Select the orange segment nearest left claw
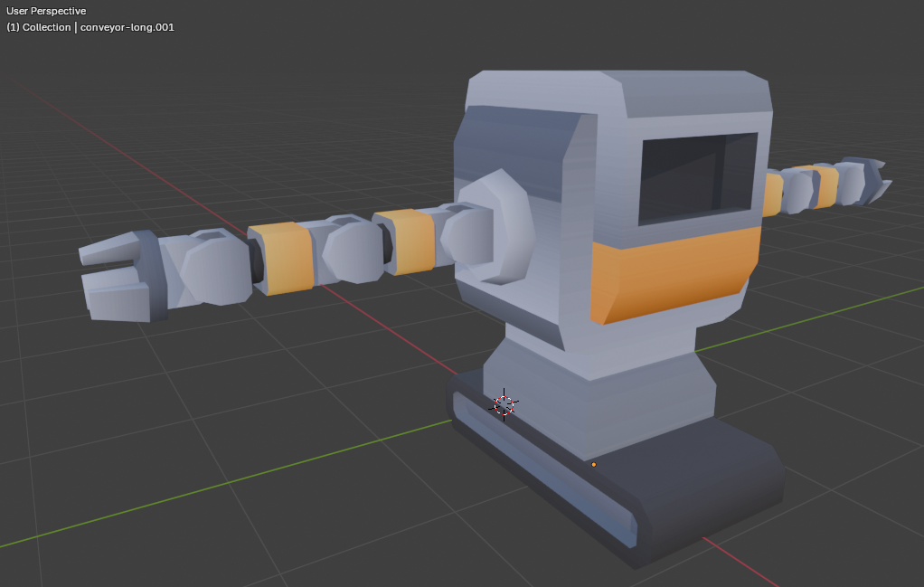924x587 pixels. [283, 257]
